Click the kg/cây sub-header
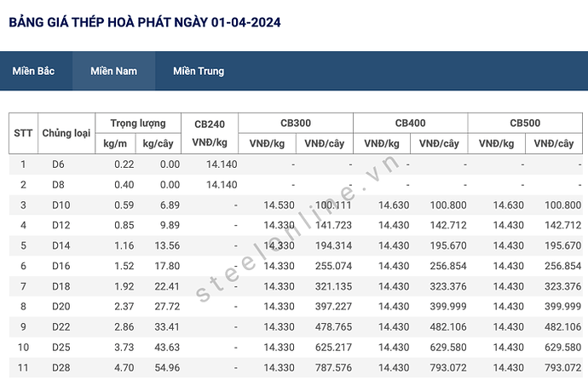 click(158, 143)
